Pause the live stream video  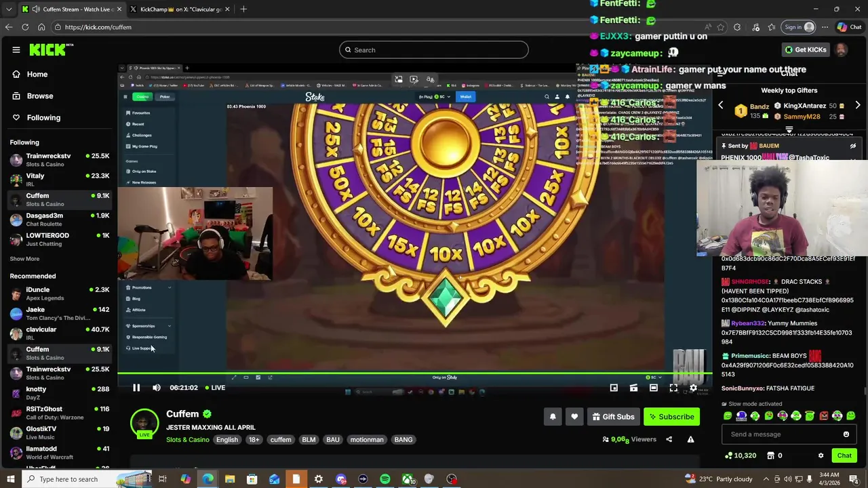(136, 388)
